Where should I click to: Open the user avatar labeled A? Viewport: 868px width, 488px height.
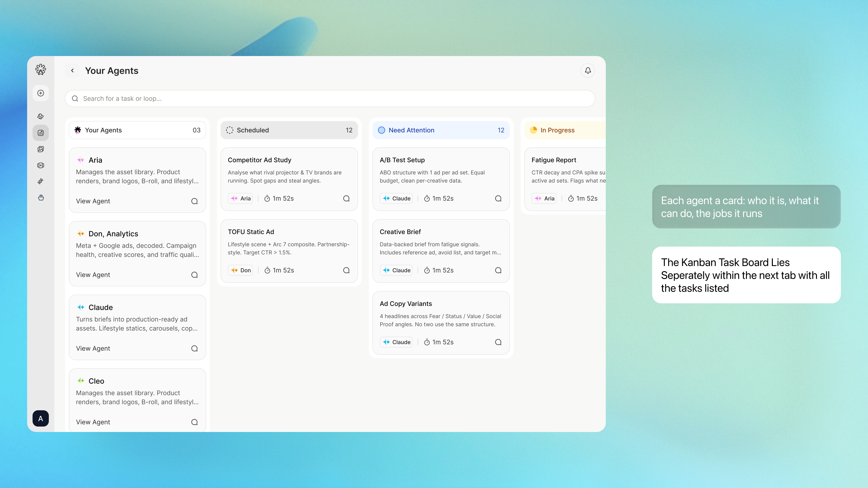click(x=40, y=418)
